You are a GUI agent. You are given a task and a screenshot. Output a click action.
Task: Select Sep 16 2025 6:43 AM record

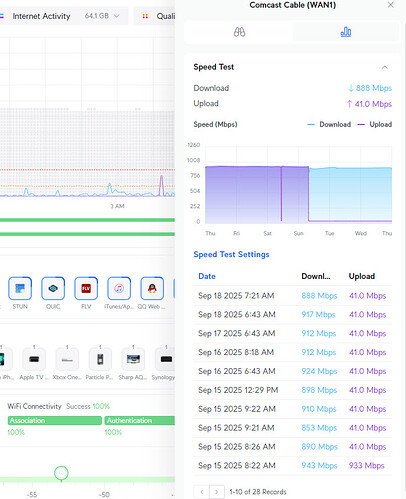292,371
